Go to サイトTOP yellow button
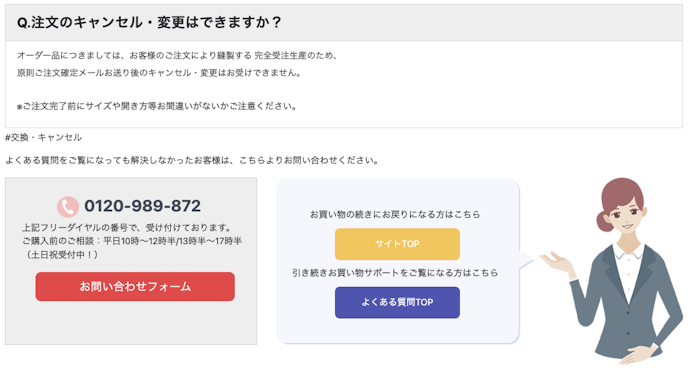690x370 pixels. [397, 244]
